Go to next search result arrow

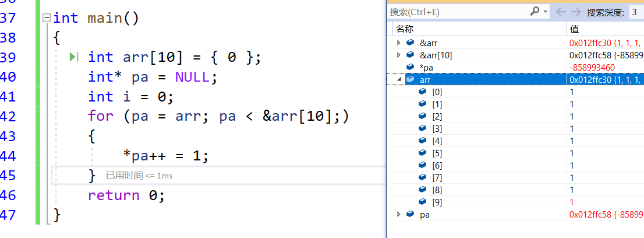[x=576, y=12]
